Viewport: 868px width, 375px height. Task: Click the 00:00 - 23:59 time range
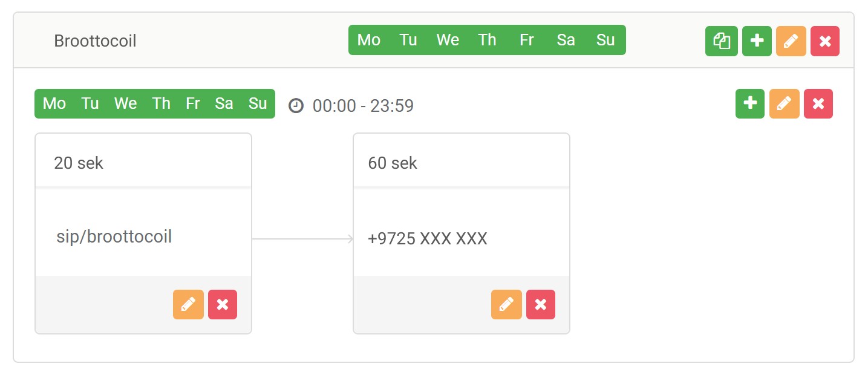point(363,106)
